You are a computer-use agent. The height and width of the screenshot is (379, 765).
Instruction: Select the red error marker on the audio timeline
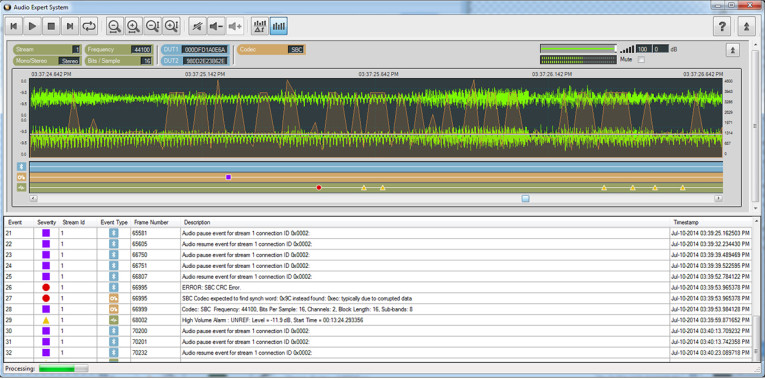coord(319,187)
